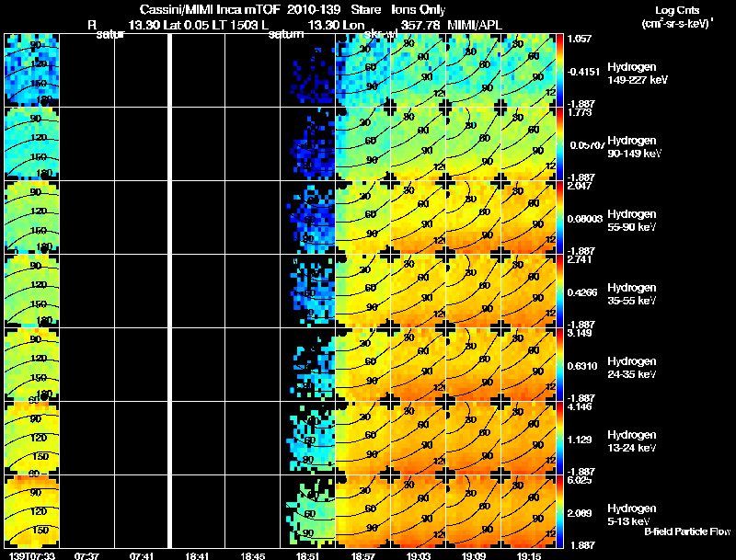
Task: Click the '18:51' time axis label
Action: click(x=308, y=555)
